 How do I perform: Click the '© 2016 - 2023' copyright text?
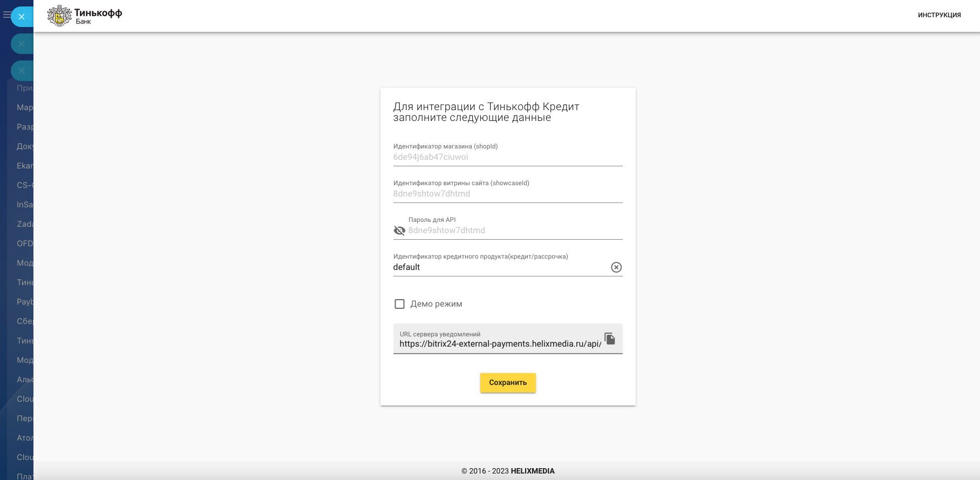click(x=485, y=471)
